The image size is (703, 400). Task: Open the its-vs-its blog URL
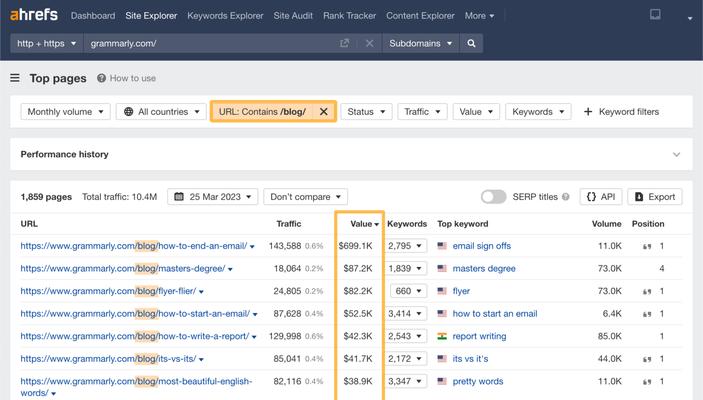[108, 359]
